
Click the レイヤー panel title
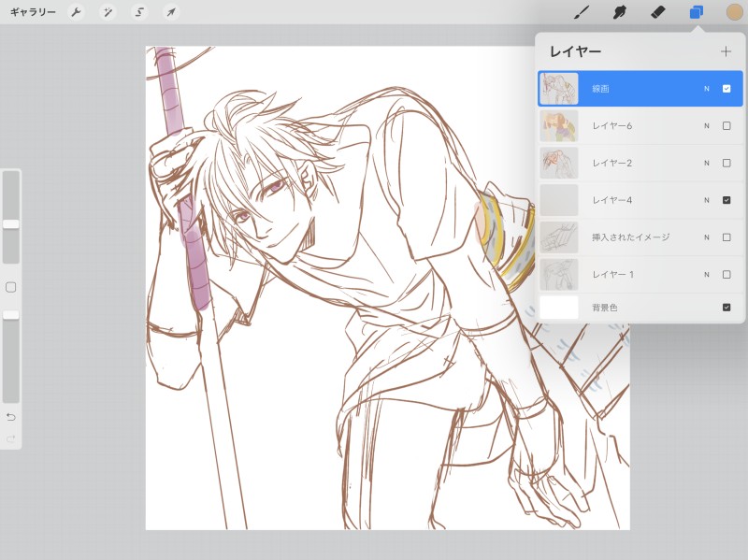tap(575, 51)
